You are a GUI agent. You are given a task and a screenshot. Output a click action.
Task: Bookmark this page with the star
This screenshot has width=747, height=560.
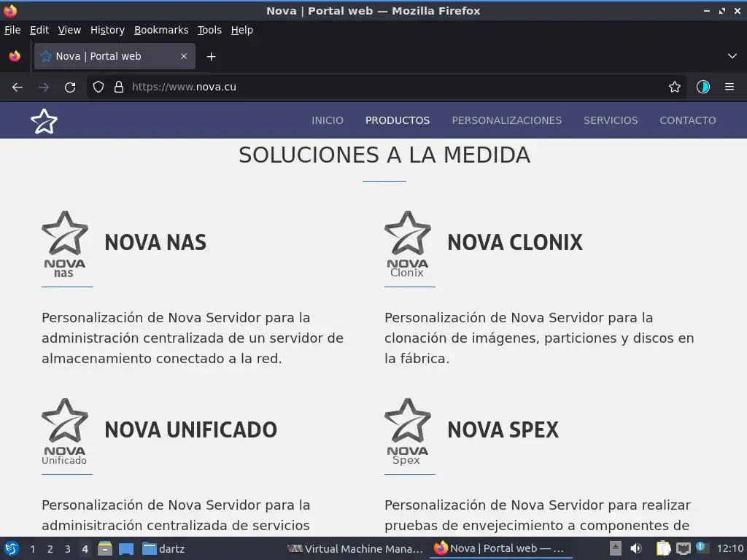coord(675,87)
